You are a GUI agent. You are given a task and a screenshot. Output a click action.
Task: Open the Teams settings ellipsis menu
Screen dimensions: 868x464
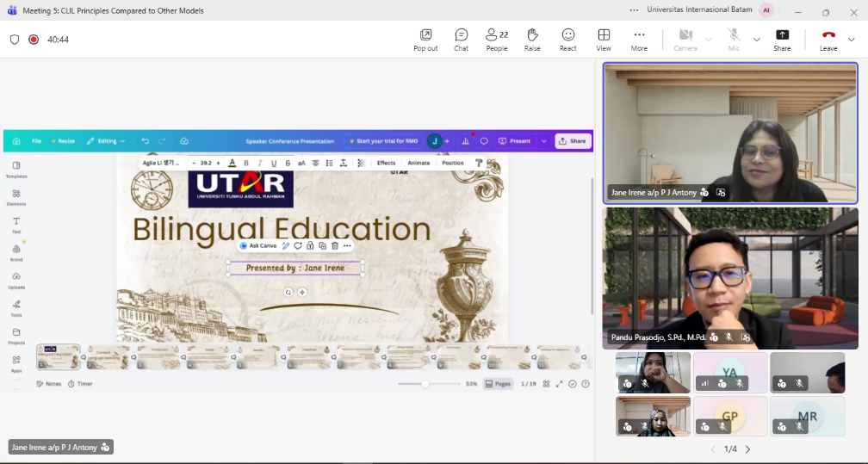point(635,10)
